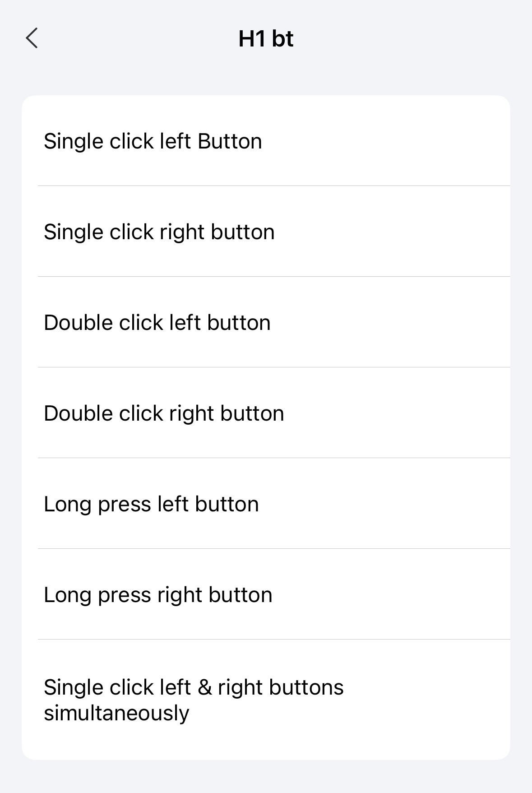
Task: Open Single click left & right buttons simultaneously
Action: click(x=266, y=700)
